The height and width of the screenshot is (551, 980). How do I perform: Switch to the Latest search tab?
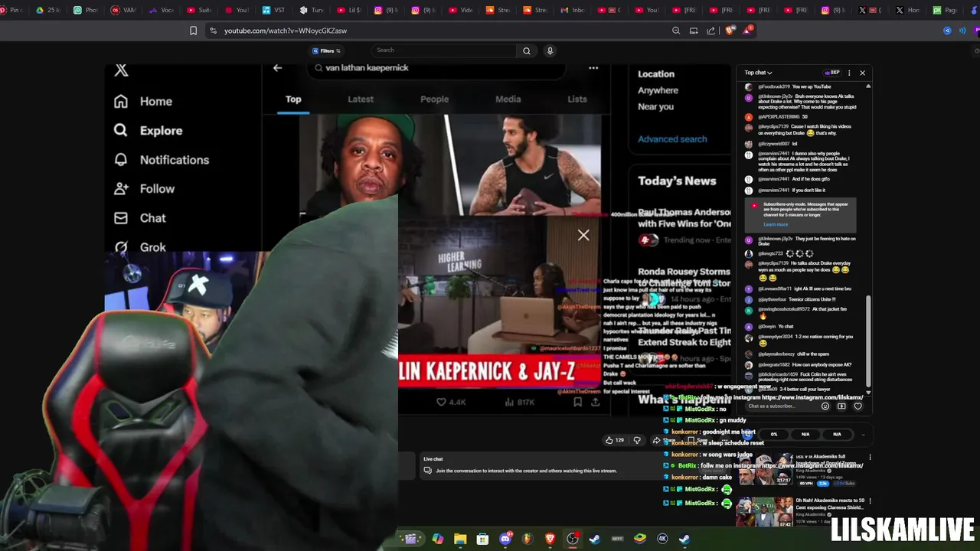click(361, 99)
